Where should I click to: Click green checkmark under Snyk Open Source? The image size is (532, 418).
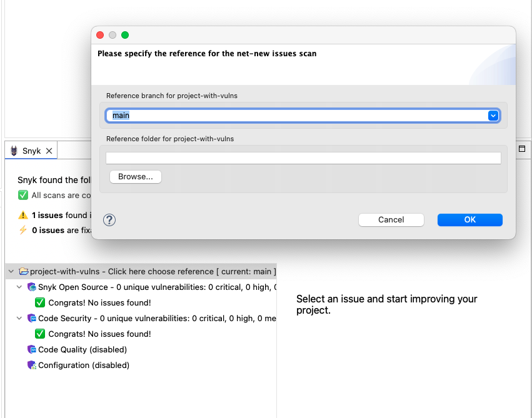[x=40, y=303]
